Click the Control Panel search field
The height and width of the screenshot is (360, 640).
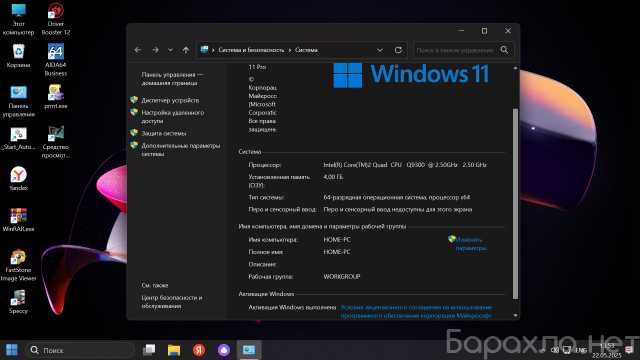click(x=455, y=50)
